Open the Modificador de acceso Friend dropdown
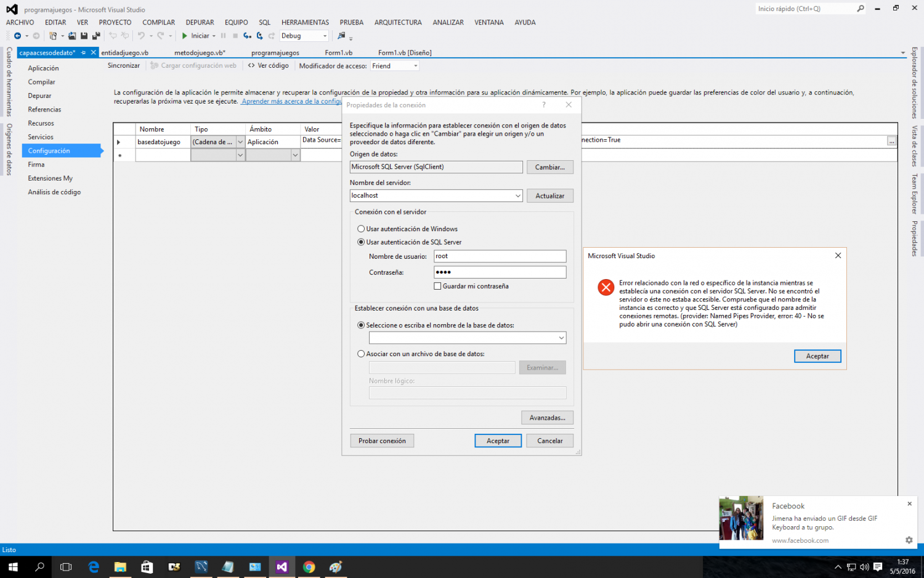This screenshot has height=578, width=924. pyautogui.click(x=416, y=66)
